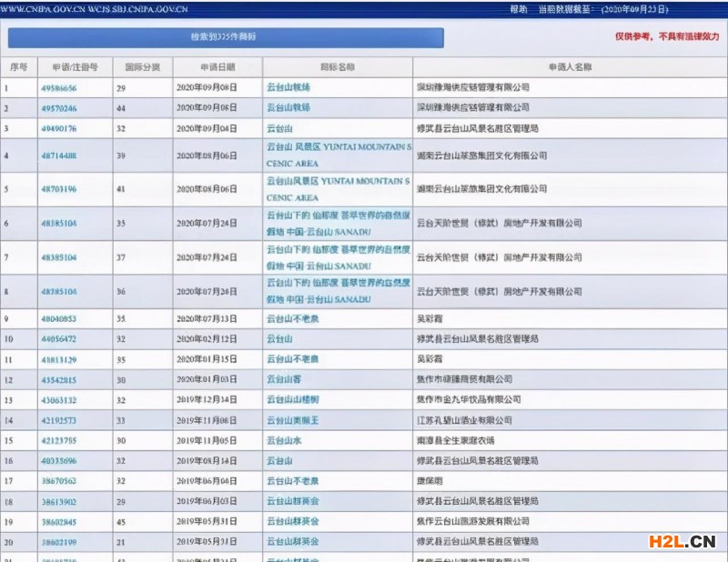The width and height of the screenshot is (728, 562).
Task: Open YUNTAI MOUNTAIN SCENIC AREA link, class 39
Action: 339,155
